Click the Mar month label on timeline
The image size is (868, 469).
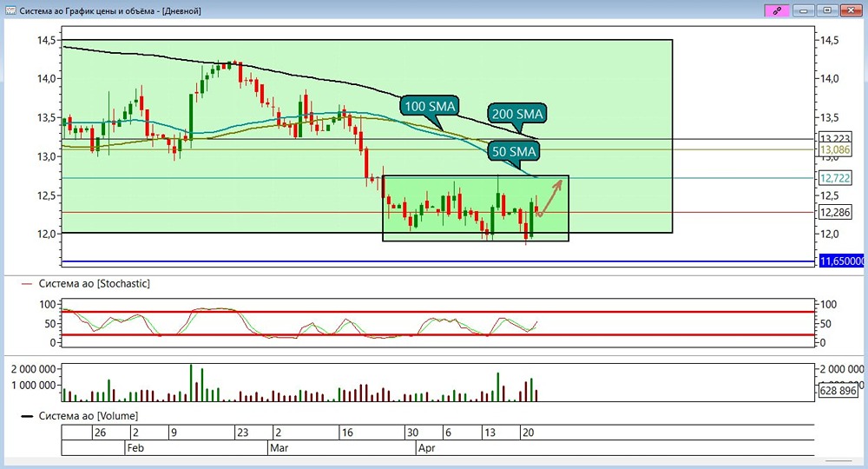click(x=279, y=447)
